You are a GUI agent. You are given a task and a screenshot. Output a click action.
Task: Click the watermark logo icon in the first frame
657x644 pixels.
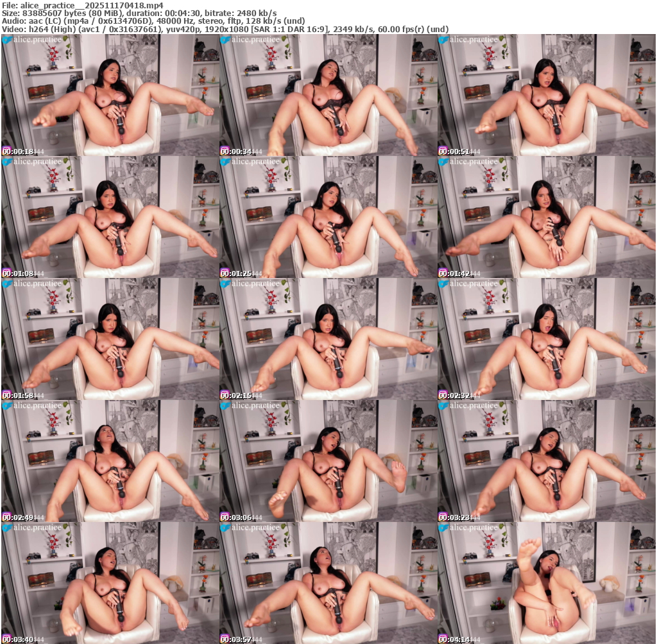click(7, 40)
